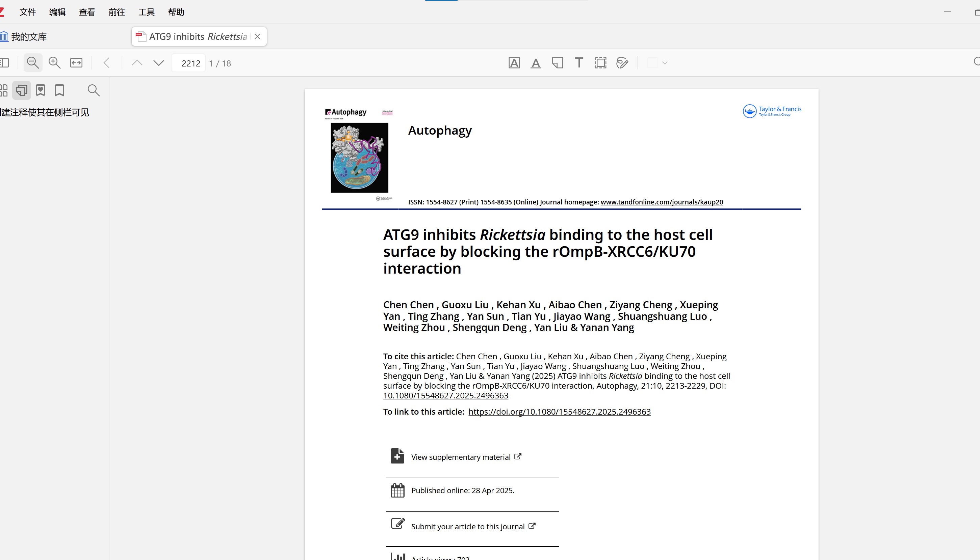Viewport: 980px width, 560px height.
Task: Select the sticky note annotation tool
Action: [557, 63]
